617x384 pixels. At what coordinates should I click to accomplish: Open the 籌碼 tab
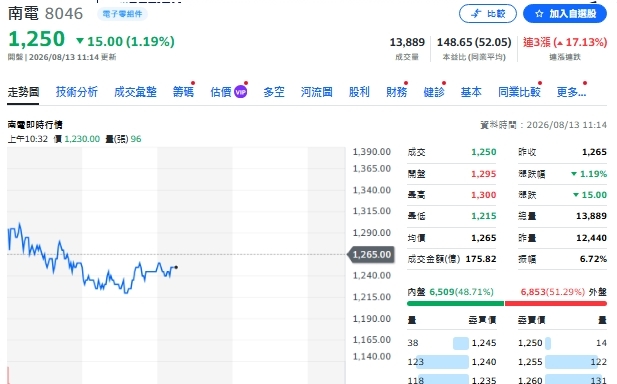[183, 92]
